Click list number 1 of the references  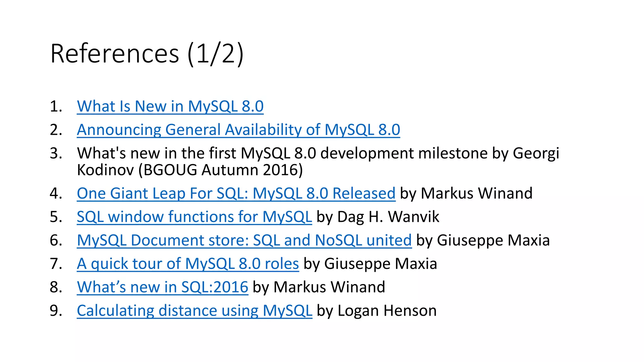[56, 107]
